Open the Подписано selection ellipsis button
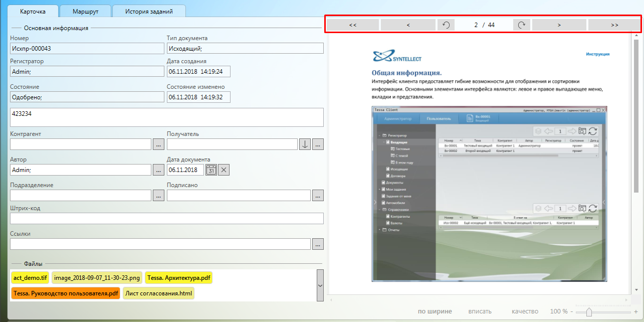The height and width of the screenshot is (322, 644). [318, 196]
